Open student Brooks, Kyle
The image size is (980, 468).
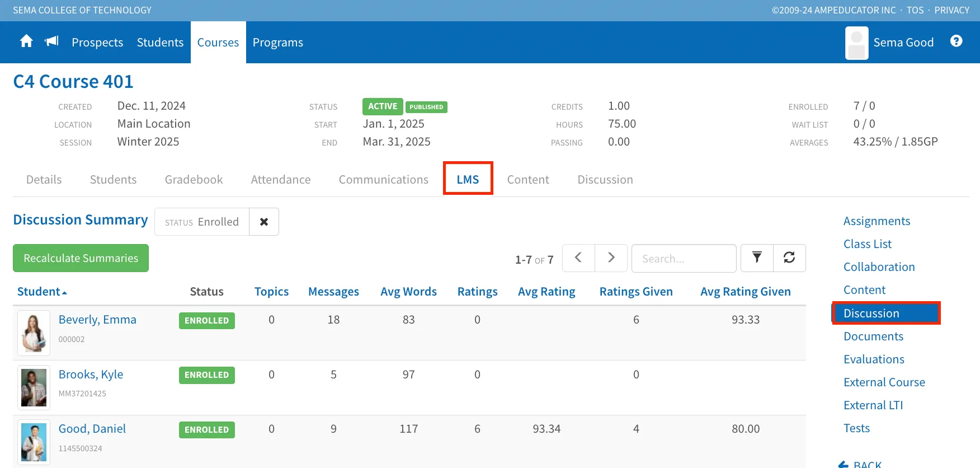pyautogui.click(x=91, y=375)
